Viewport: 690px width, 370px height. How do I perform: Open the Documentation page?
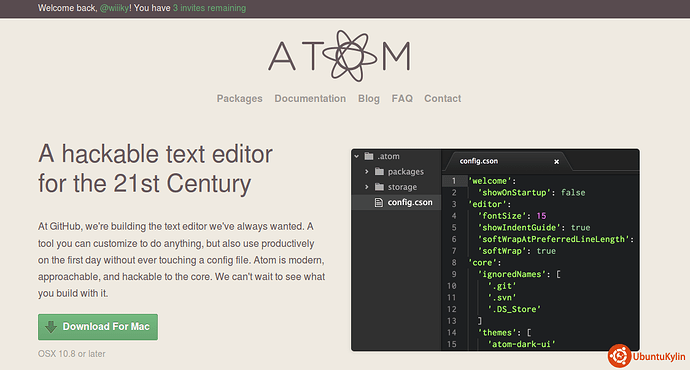coord(310,99)
